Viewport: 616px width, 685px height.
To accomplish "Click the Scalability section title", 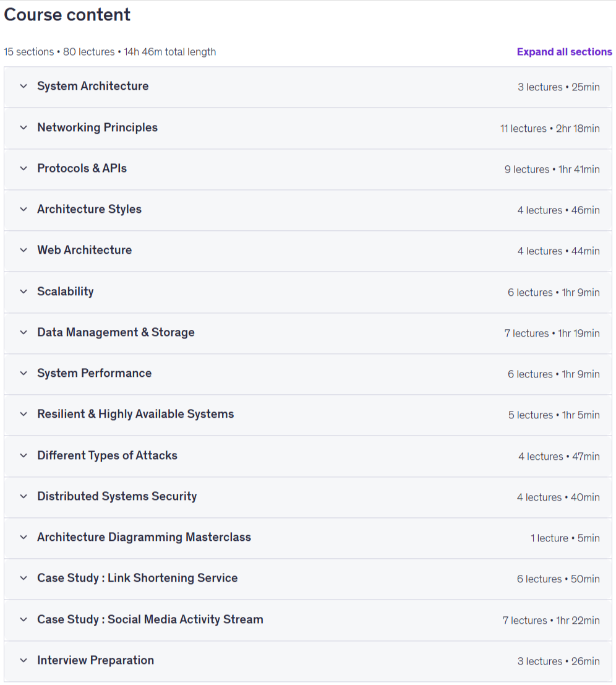I will click(x=66, y=291).
